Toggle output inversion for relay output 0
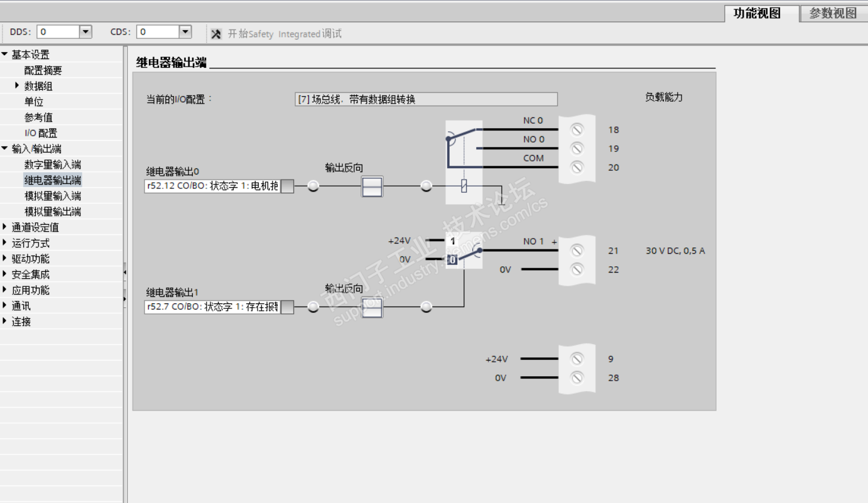 point(372,187)
